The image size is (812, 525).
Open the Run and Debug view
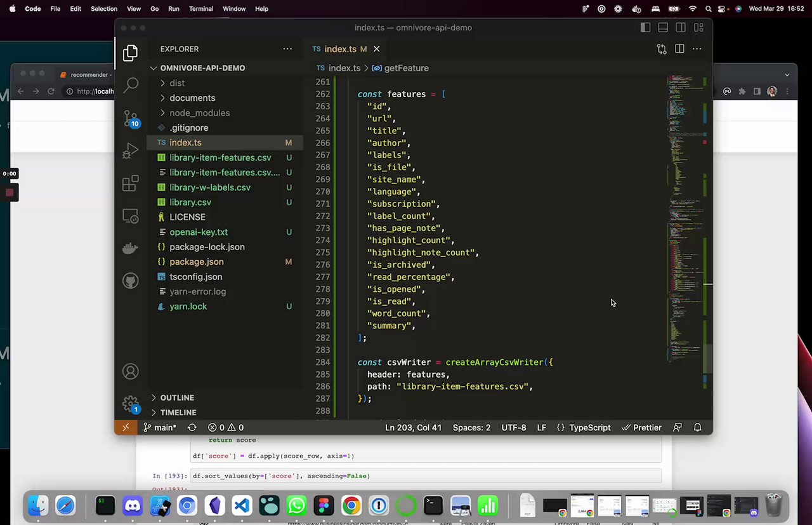pyautogui.click(x=130, y=151)
